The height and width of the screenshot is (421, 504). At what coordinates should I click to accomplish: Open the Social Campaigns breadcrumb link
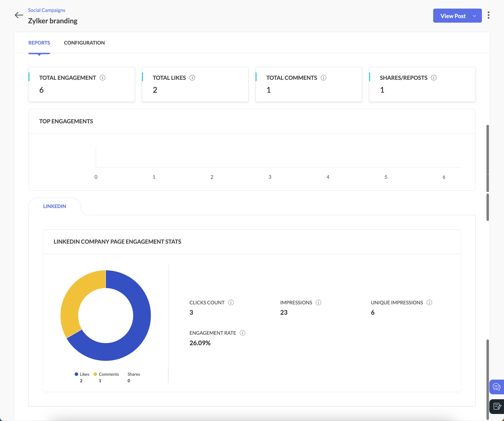click(x=47, y=10)
